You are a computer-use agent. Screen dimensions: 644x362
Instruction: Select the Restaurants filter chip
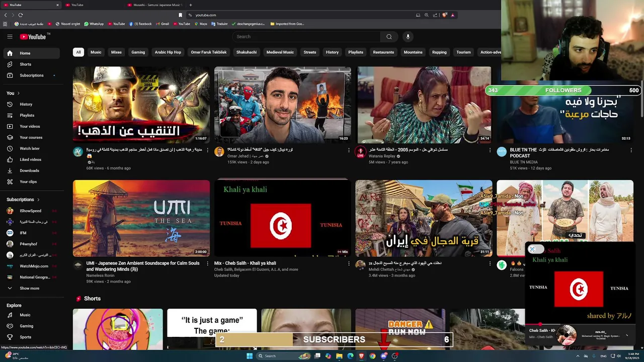click(x=383, y=52)
